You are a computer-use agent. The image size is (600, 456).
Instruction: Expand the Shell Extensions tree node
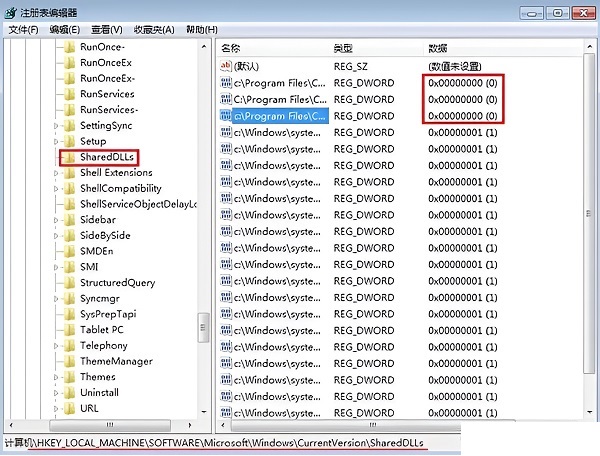pyautogui.click(x=56, y=173)
